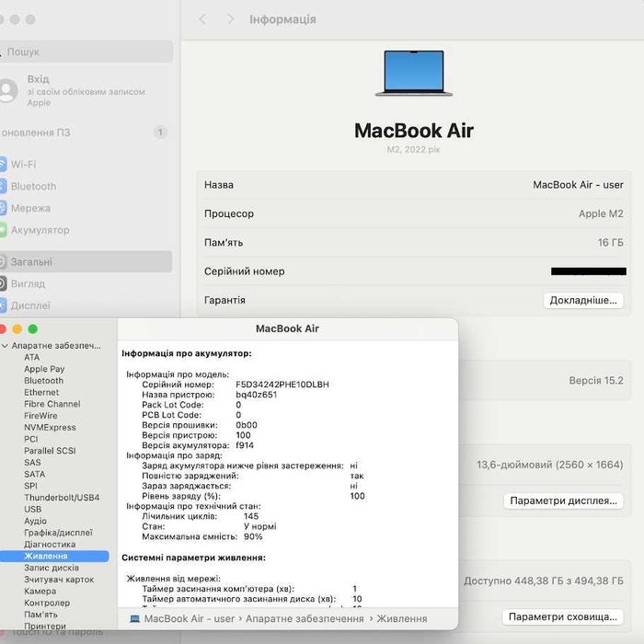Zoom System Information with green button
Viewport: 644px width, 644px height.
pos(33,329)
